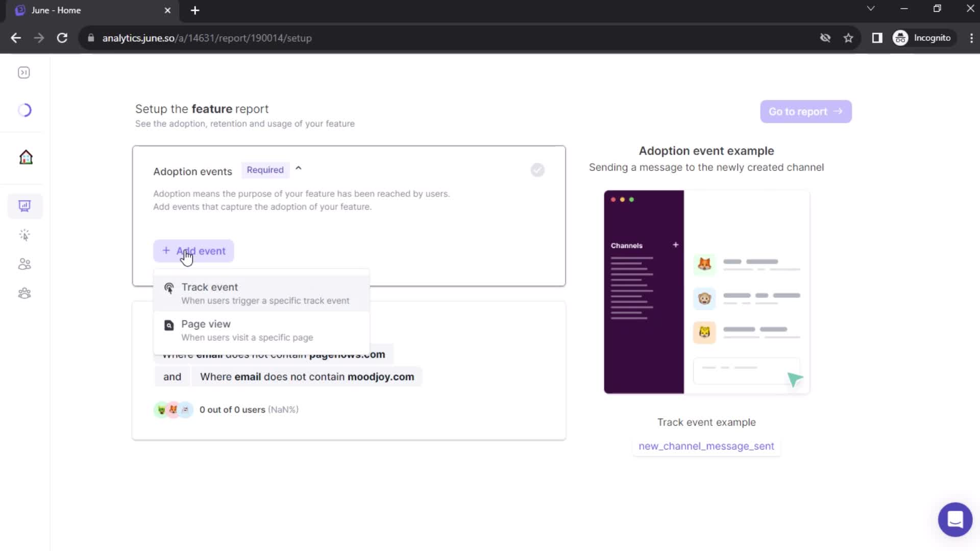Click the bookmark star icon in address bar
980x551 pixels.
tap(849, 38)
